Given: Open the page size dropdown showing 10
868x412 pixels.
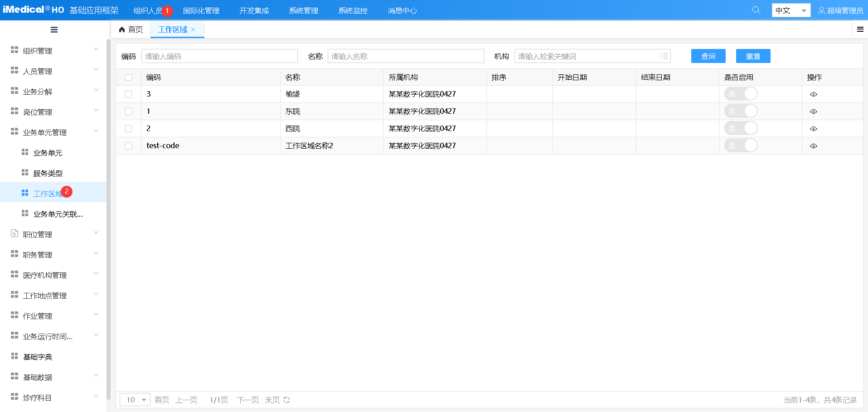Looking at the screenshot, I should (x=134, y=400).
